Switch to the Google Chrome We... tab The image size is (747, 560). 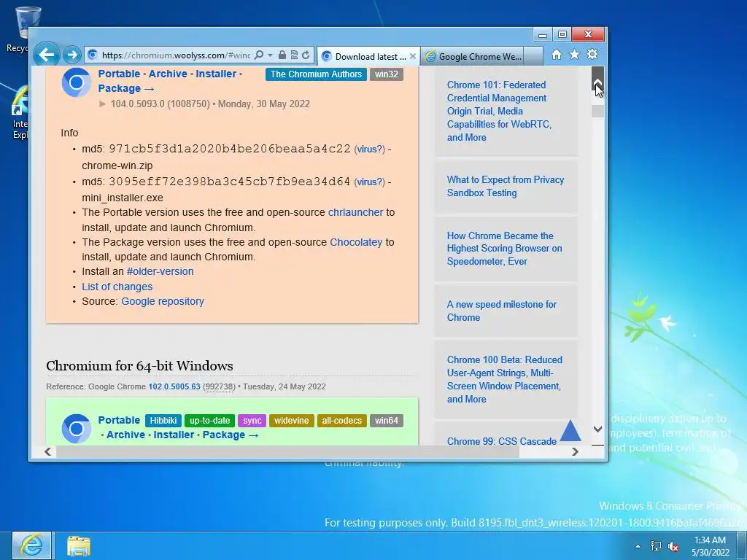pyautogui.click(x=472, y=57)
